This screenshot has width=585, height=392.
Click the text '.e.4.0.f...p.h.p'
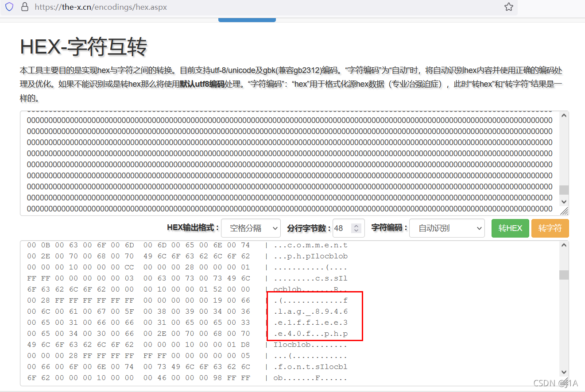click(x=310, y=334)
